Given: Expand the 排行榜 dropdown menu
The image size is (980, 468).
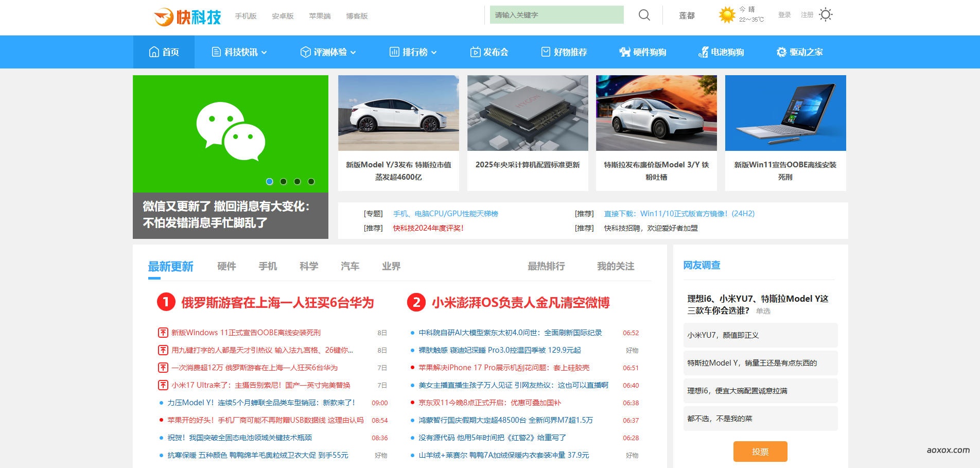Looking at the screenshot, I should 434,53.
